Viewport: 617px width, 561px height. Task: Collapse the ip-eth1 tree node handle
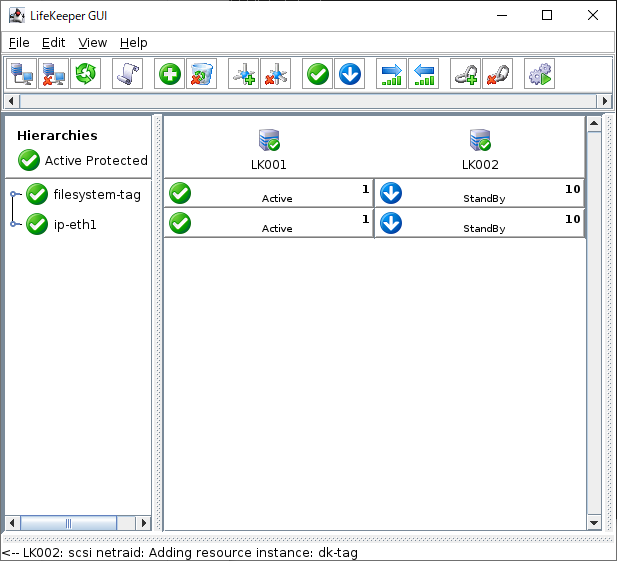click(x=14, y=224)
